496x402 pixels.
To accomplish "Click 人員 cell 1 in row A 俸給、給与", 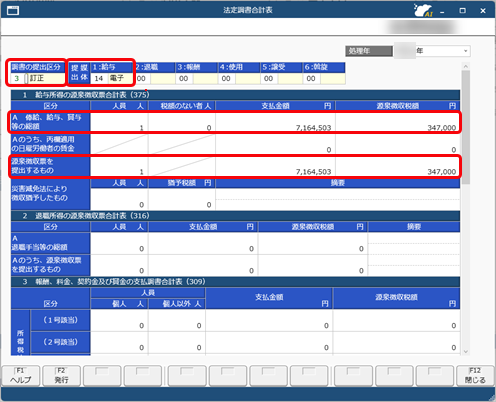I will click(119, 122).
